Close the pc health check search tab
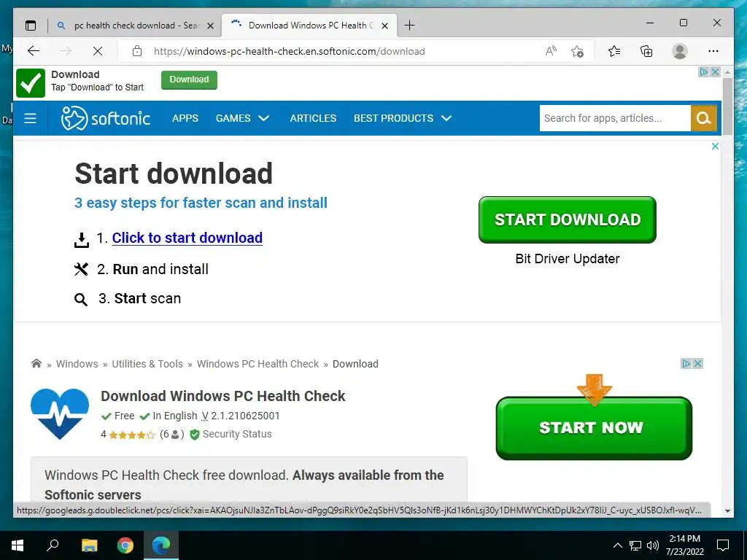Image resolution: width=747 pixels, height=560 pixels. [x=210, y=26]
